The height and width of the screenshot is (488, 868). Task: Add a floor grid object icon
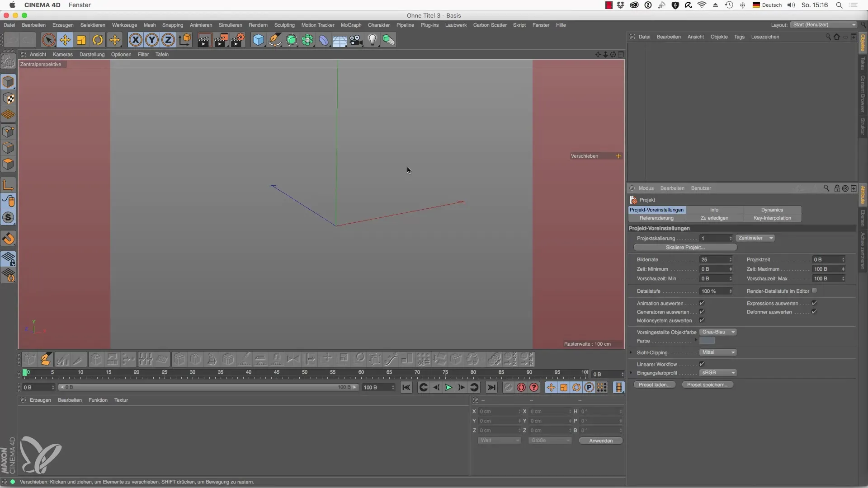[340, 40]
